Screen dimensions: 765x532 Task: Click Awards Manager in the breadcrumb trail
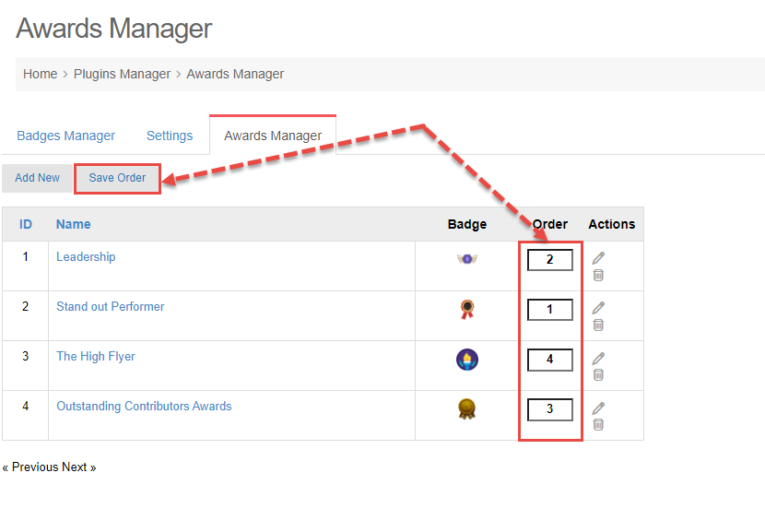(235, 74)
